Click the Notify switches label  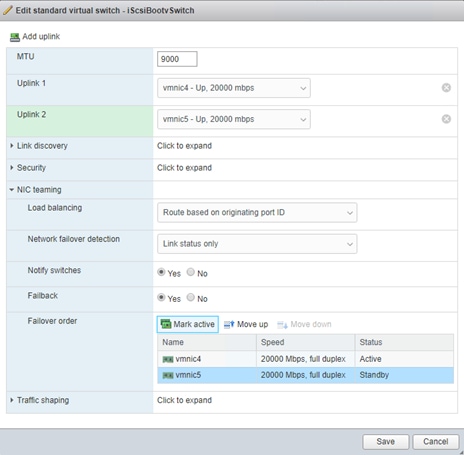(54, 270)
